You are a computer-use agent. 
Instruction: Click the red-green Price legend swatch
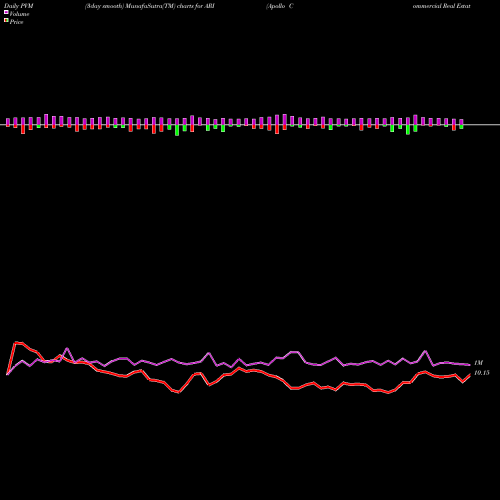click(6, 21)
